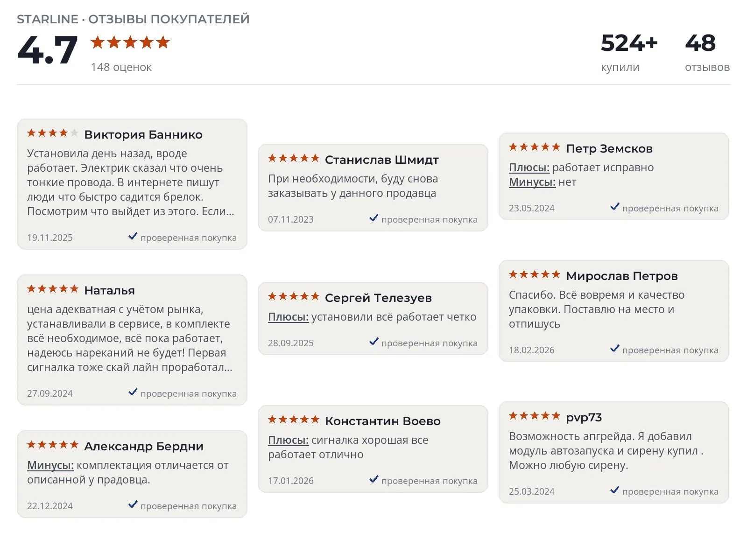Click the verified checkmark on the Станислав Шмидт review

374,218
